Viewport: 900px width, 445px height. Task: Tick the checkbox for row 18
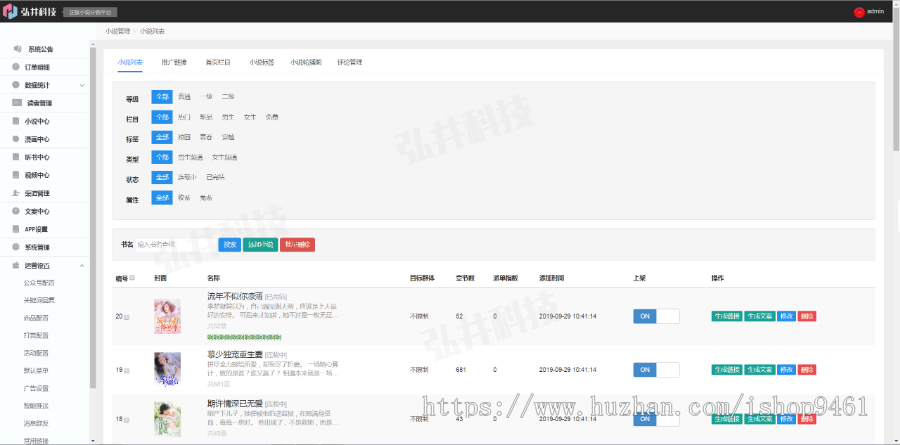tap(126, 420)
